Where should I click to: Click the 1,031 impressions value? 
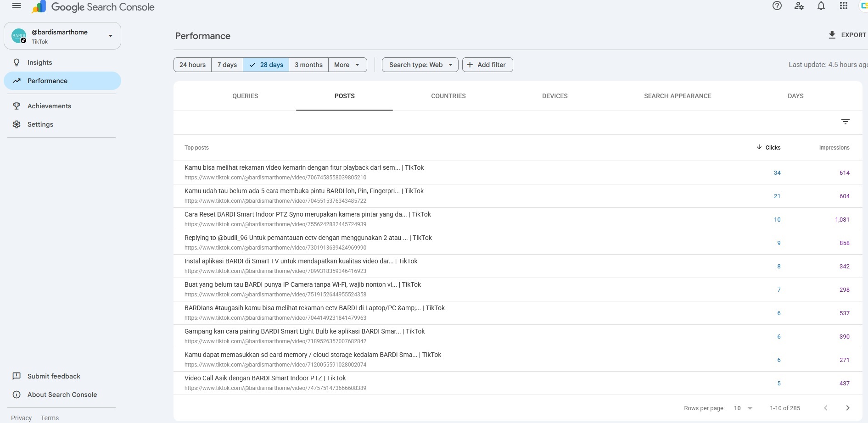tap(842, 219)
